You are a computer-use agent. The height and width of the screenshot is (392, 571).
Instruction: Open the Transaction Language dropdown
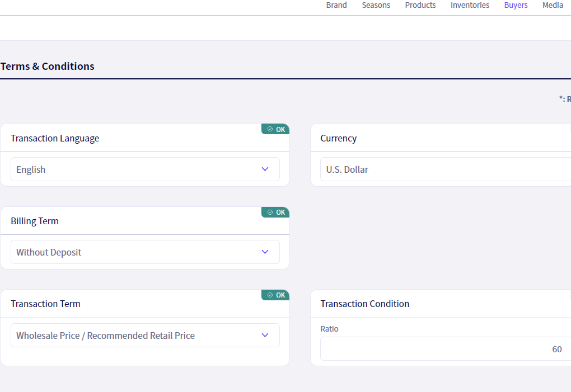(x=146, y=169)
